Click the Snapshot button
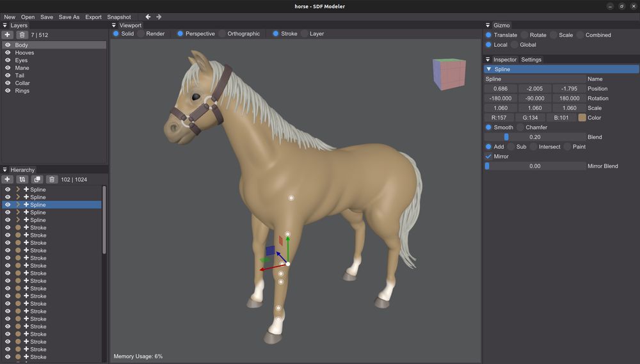 [x=119, y=17]
